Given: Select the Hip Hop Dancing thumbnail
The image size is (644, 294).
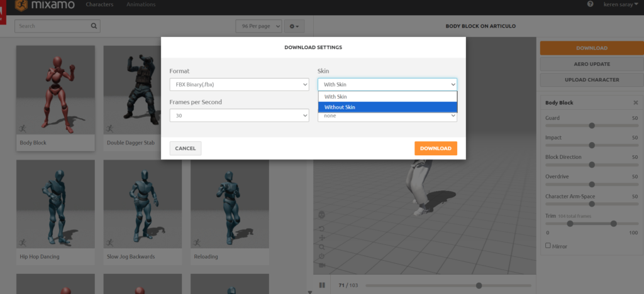Looking at the screenshot, I should [55, 204].
